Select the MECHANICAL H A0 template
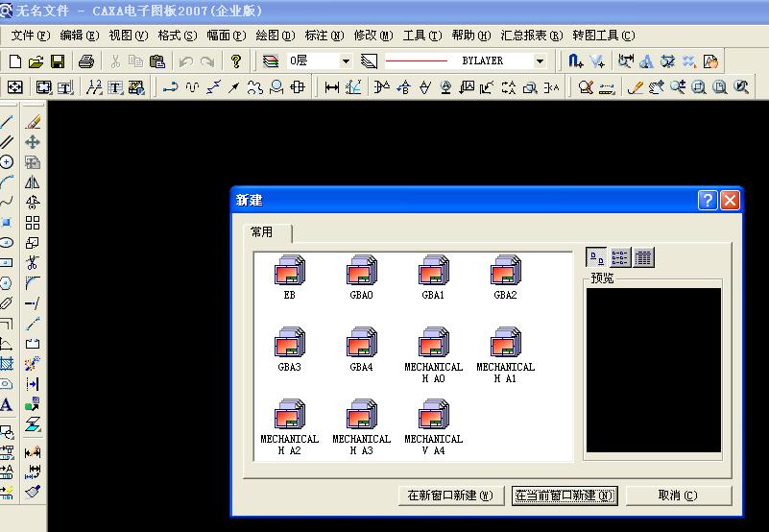 (434, 355)
